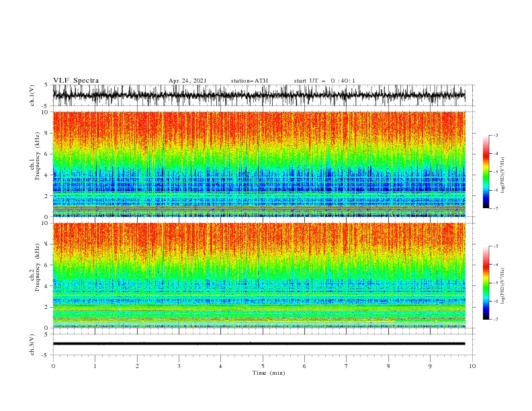Click the 'start UT = 0:40:1' text

324,81
